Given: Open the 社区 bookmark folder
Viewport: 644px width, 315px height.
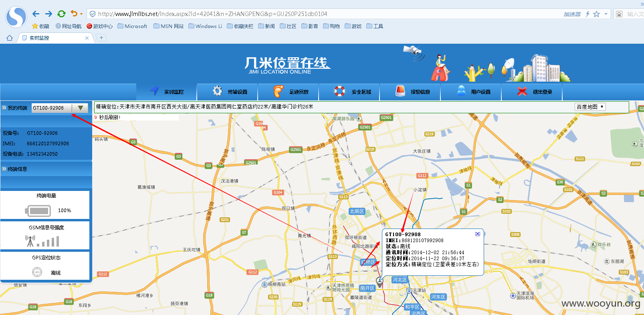Looking at the screenshot, I should pyautogui.click(x=288, y=26).
